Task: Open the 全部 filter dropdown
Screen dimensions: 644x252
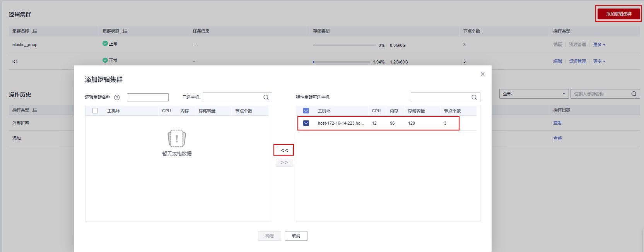Action: 534,94
